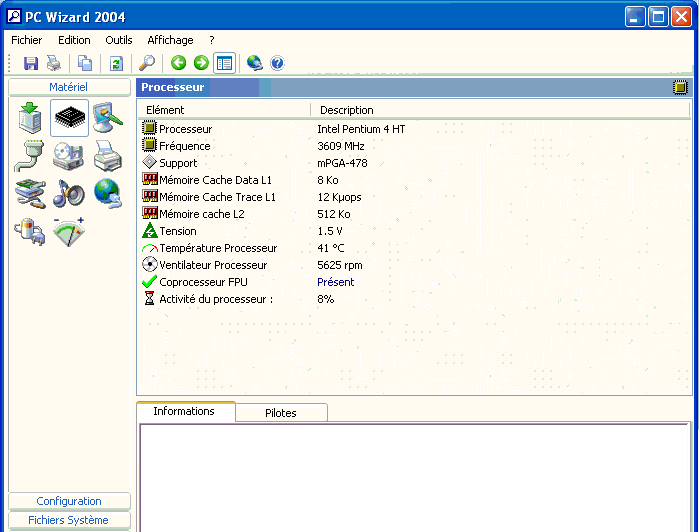700x532 pixels.
Task: Select the System summary computer icon
Action: point(30,118)
